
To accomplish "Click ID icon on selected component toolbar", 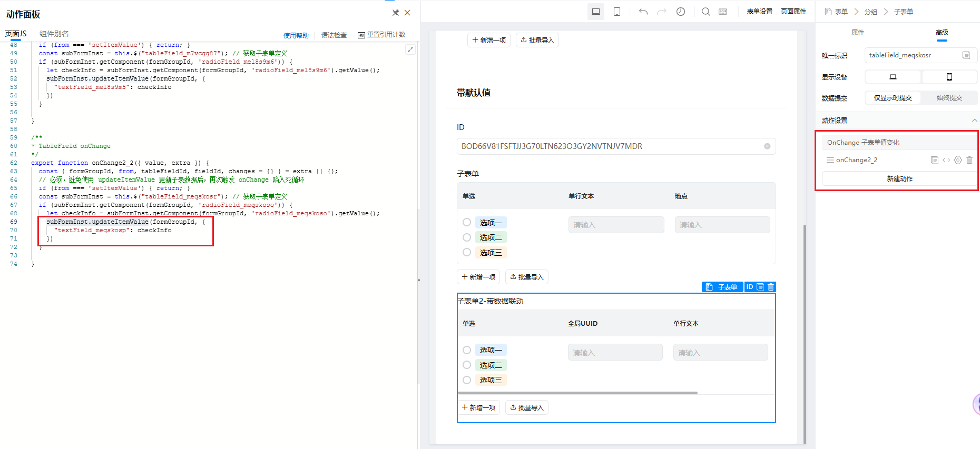I will click(x=750, y=287).
